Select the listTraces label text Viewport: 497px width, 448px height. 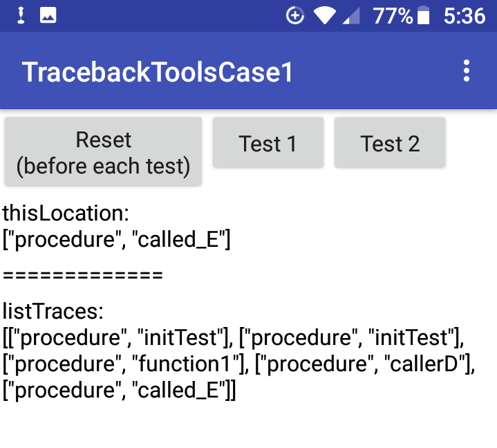(53, 311)
